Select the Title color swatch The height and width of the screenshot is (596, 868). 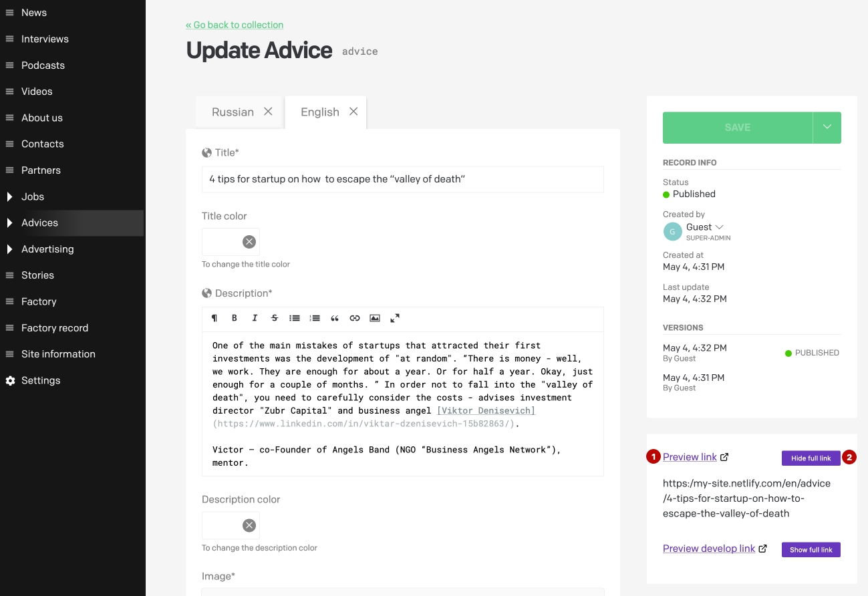click(222, 242)
